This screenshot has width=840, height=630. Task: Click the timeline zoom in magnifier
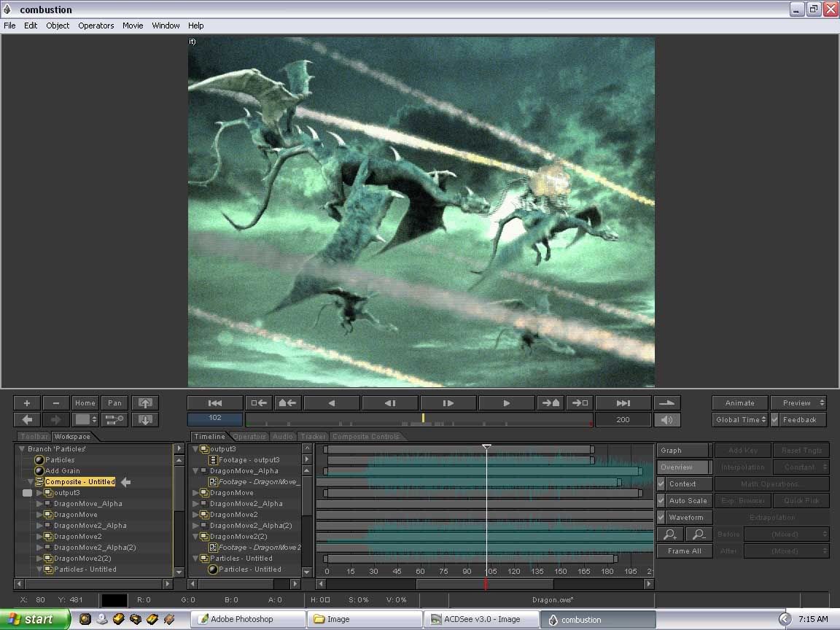coord(670,534)
